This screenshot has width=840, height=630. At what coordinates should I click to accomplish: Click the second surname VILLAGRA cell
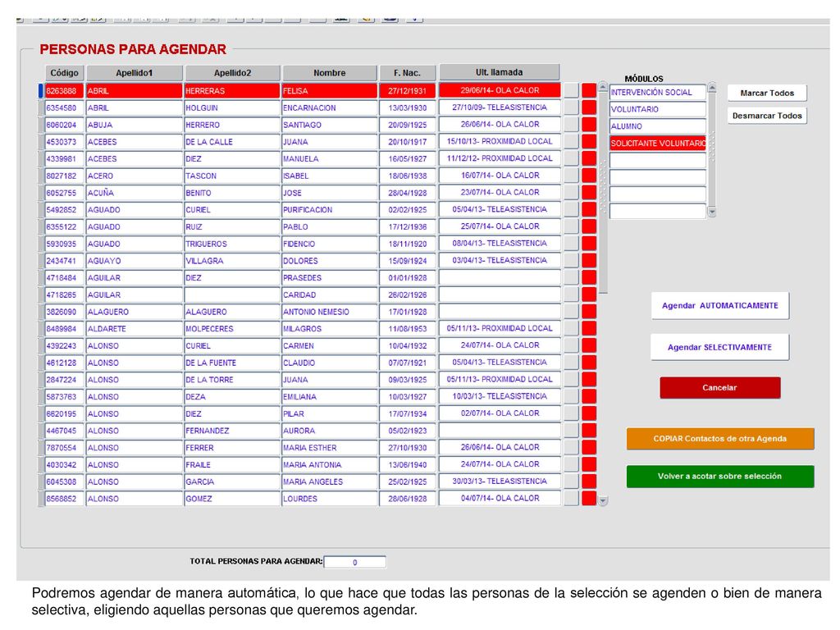click(x=232, y=261)
